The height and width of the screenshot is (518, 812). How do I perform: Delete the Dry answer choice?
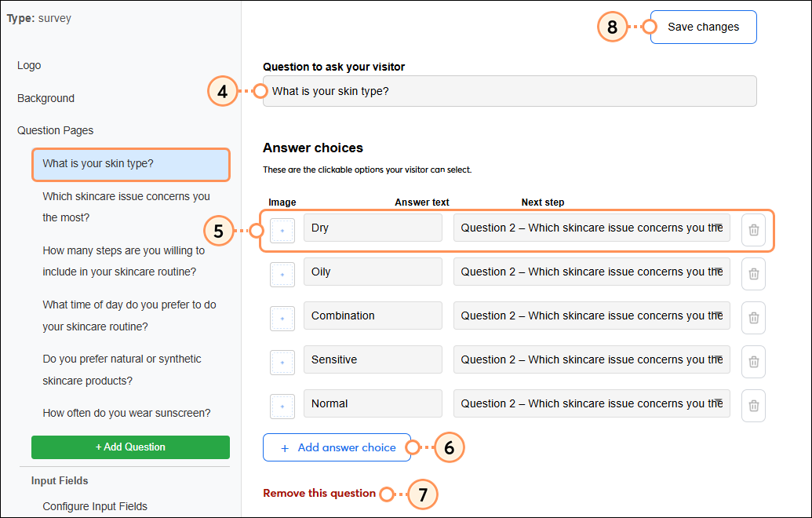[753, 230]
